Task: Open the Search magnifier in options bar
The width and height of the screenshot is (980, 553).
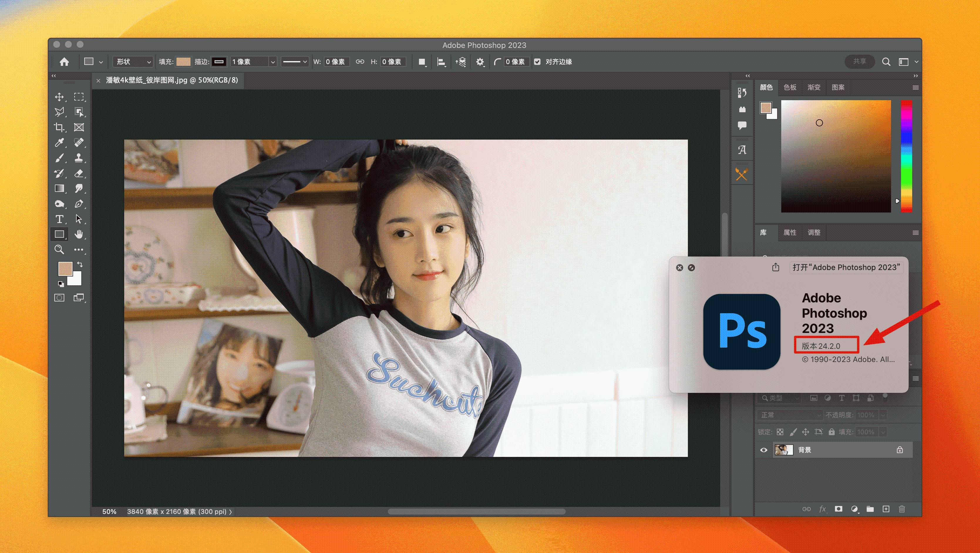Action: pos(886,62)
